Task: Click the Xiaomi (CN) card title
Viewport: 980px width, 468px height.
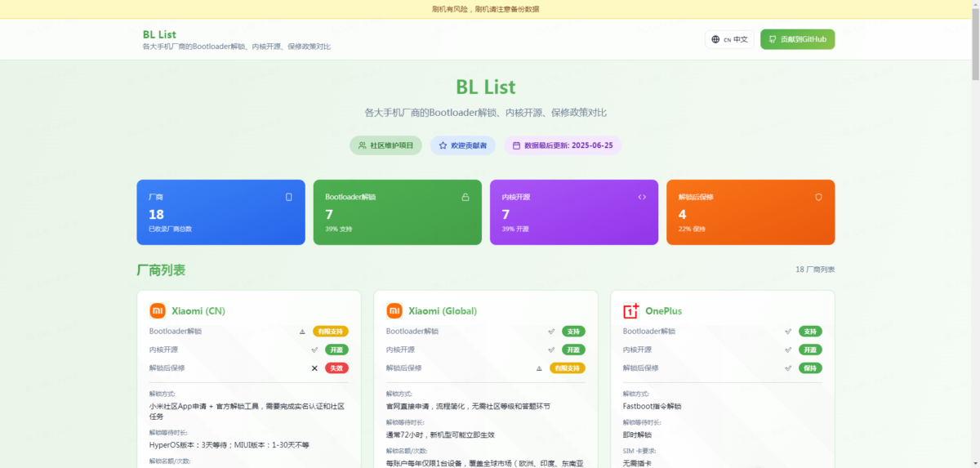Action: 198,311
